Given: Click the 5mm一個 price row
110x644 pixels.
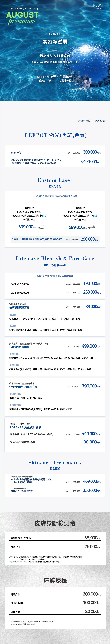Looking at the screenshot, I should click(x=55, y=152).
